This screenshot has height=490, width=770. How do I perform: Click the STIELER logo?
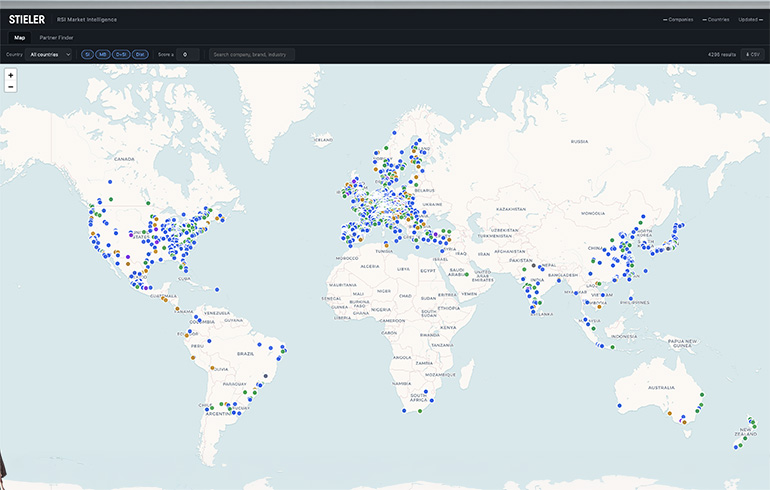pos(27,19)
